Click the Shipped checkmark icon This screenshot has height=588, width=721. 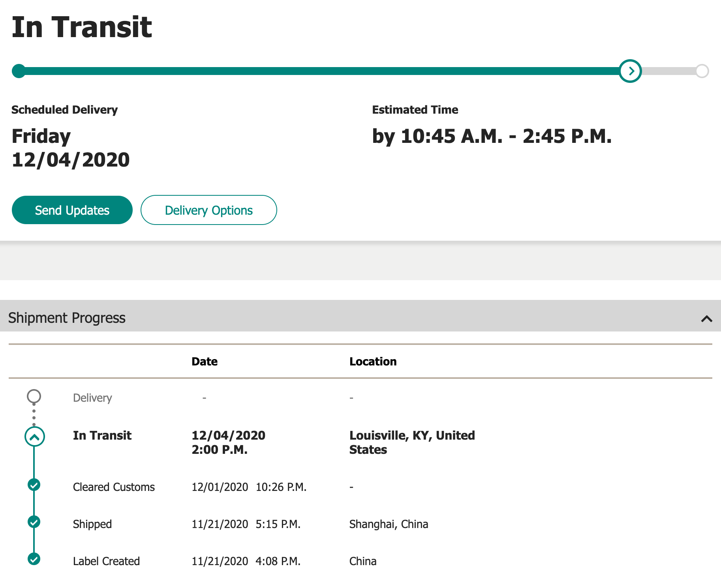[x=34, y=522]
